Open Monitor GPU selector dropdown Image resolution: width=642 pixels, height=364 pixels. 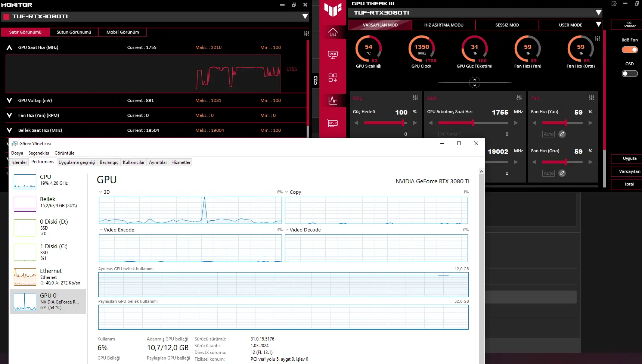[305, 16]
